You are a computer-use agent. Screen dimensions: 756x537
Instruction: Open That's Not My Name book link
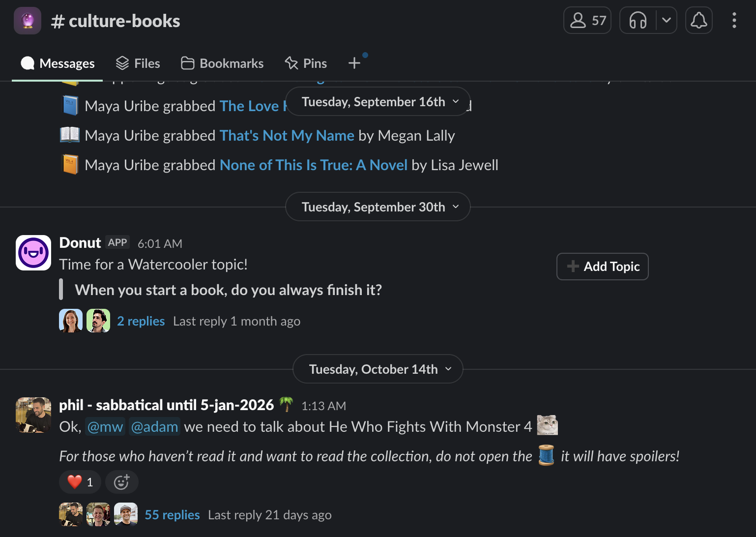[x=287, y=135]
